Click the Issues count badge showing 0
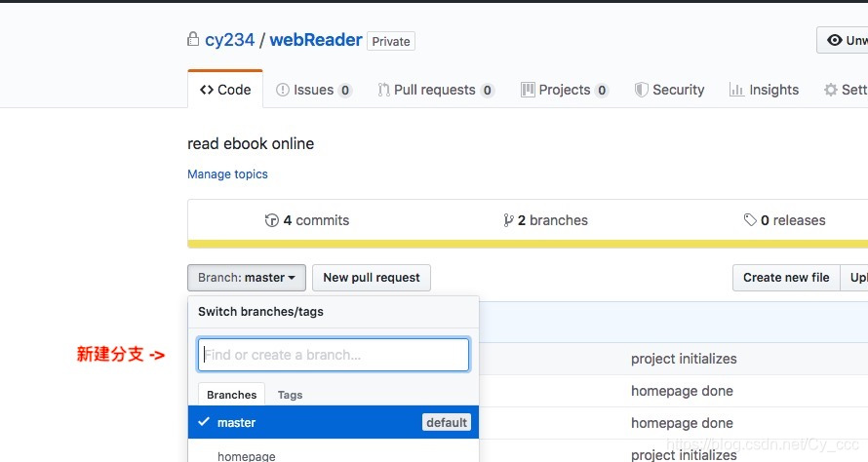Screen dimensions: 868x462 pos(345,91)
